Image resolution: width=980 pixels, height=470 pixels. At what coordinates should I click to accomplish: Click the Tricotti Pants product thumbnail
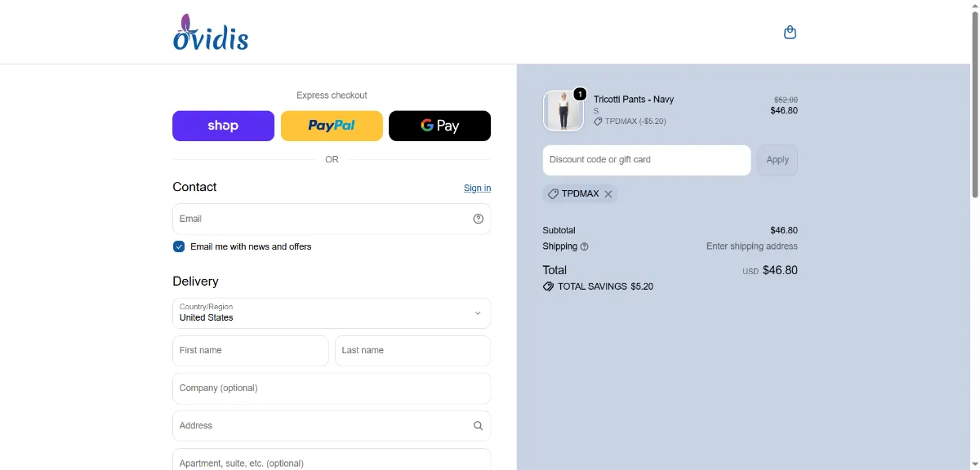tap(563, 110)
